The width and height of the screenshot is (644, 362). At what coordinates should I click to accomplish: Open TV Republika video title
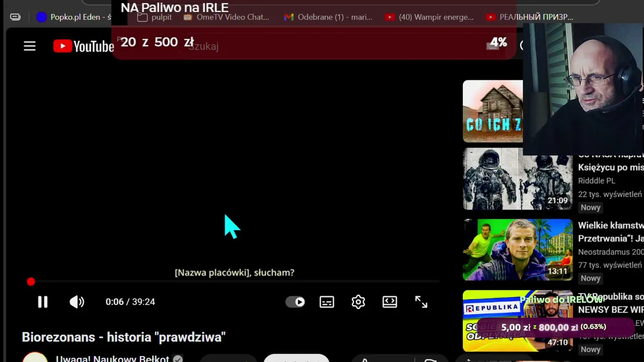click(x=611, y=303)
